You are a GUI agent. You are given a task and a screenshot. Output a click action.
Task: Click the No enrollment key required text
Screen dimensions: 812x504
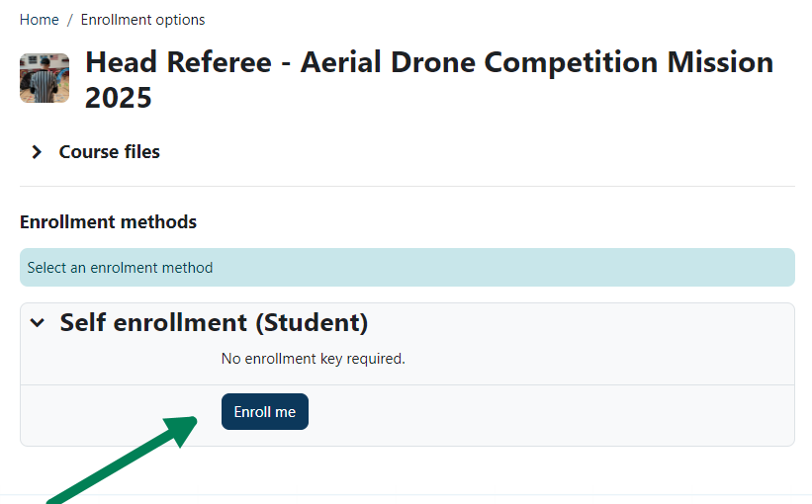pos(313,359)
